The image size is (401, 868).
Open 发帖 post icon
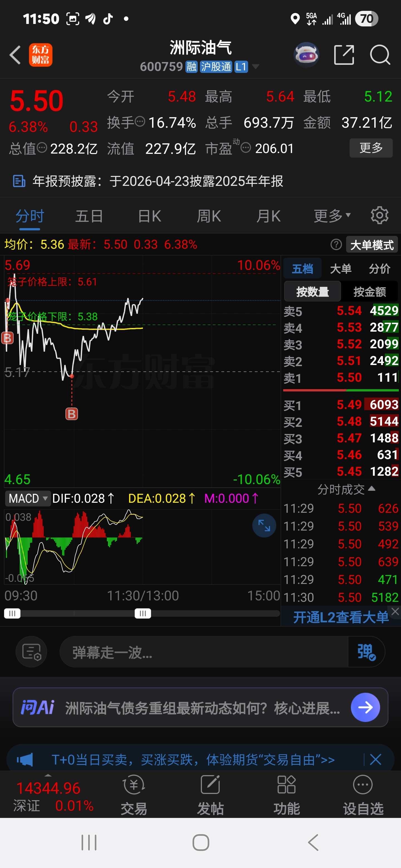[211, 795]
